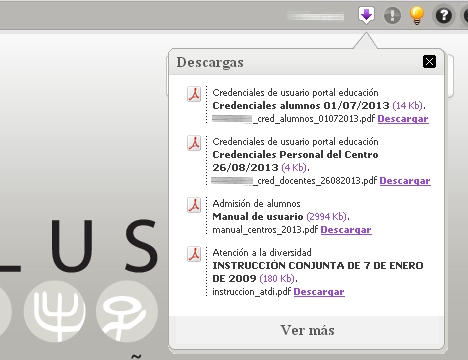
Task: Click the exclamation alert icon
Action: (392, 15)
